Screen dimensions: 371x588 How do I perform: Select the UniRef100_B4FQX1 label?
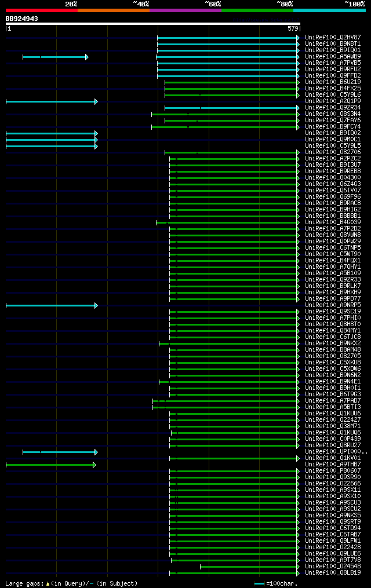333,261
